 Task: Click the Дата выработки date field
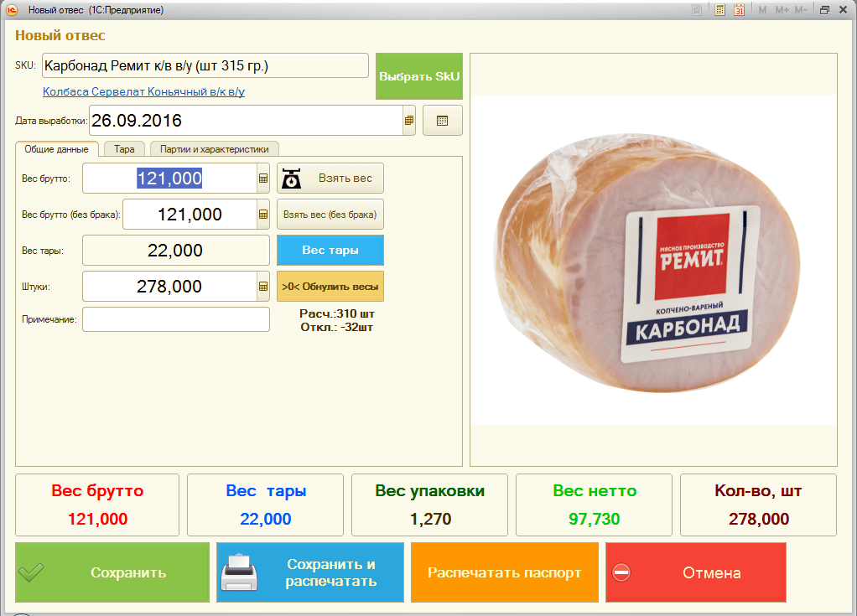point(246,120)
